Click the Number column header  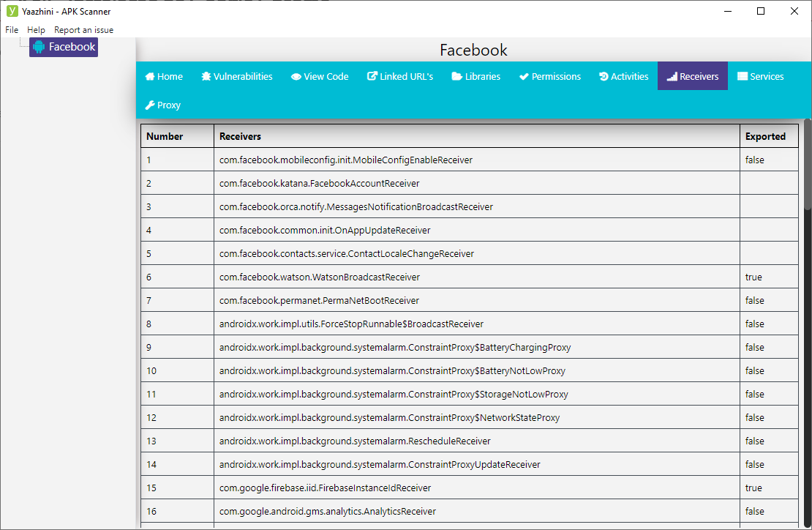click(177, 136)
